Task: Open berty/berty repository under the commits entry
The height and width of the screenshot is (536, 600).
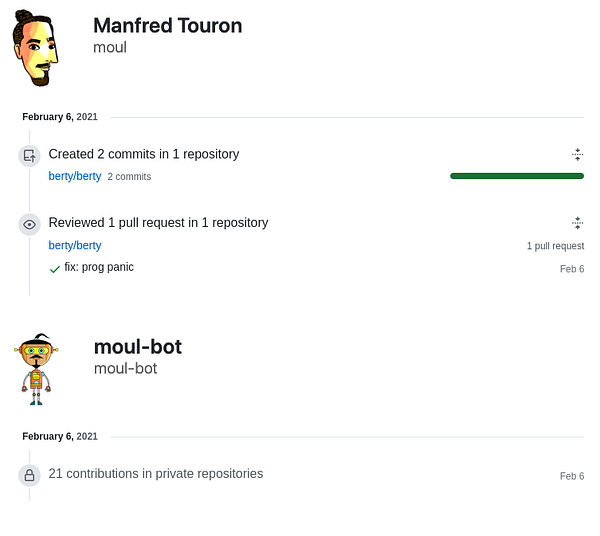Action: point(75,176)
